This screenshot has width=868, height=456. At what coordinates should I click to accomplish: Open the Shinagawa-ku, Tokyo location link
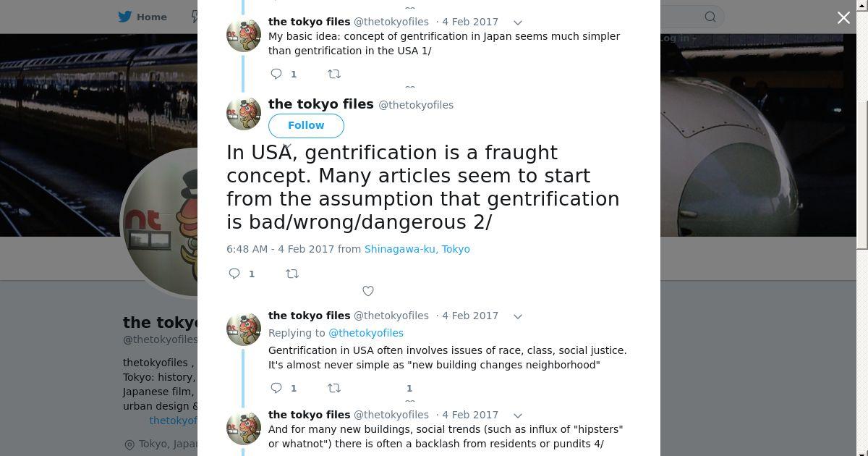[x=417, y=249]
